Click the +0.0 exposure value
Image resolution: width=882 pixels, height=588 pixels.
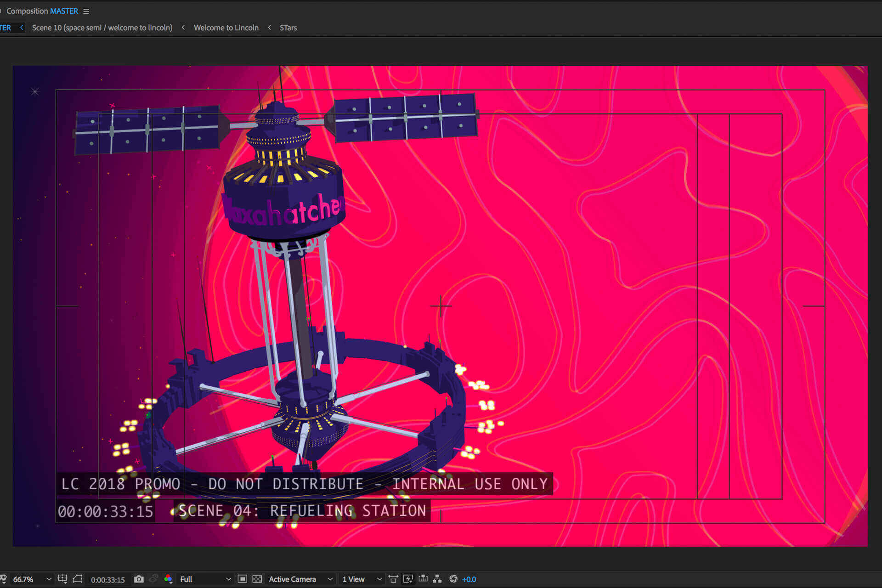pos(469,579)
